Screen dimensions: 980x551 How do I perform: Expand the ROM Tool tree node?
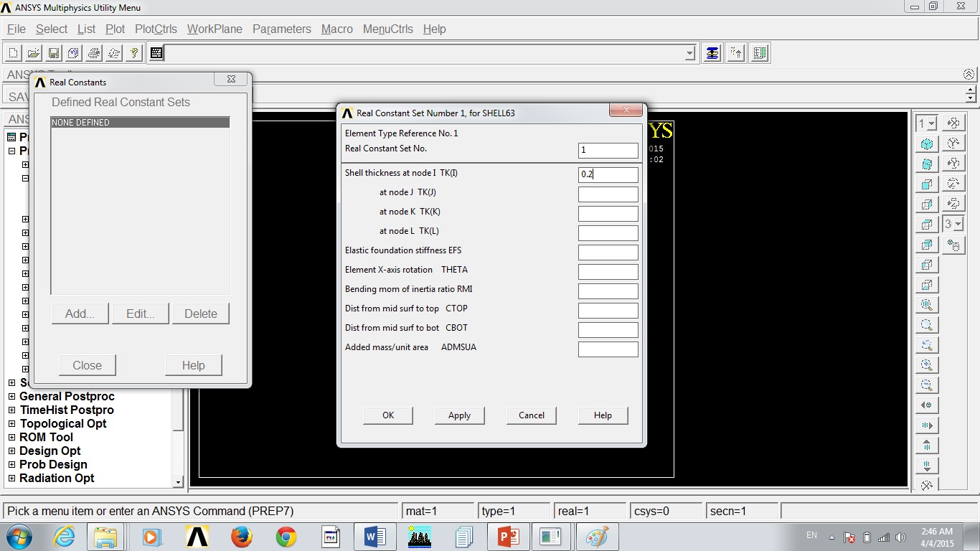point(12,438)
